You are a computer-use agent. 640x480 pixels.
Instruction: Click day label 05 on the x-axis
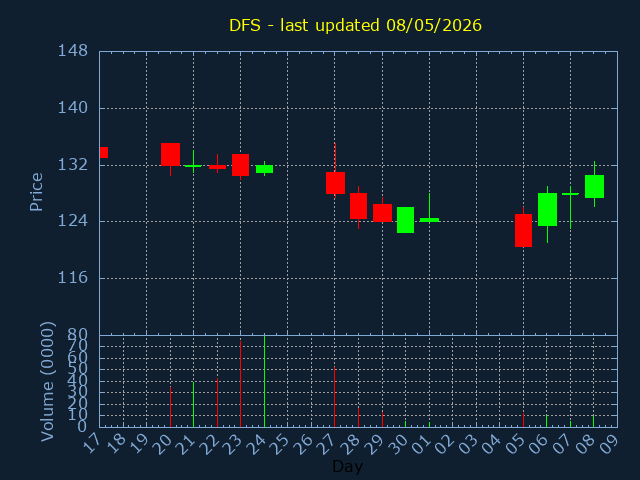point(517,444)
